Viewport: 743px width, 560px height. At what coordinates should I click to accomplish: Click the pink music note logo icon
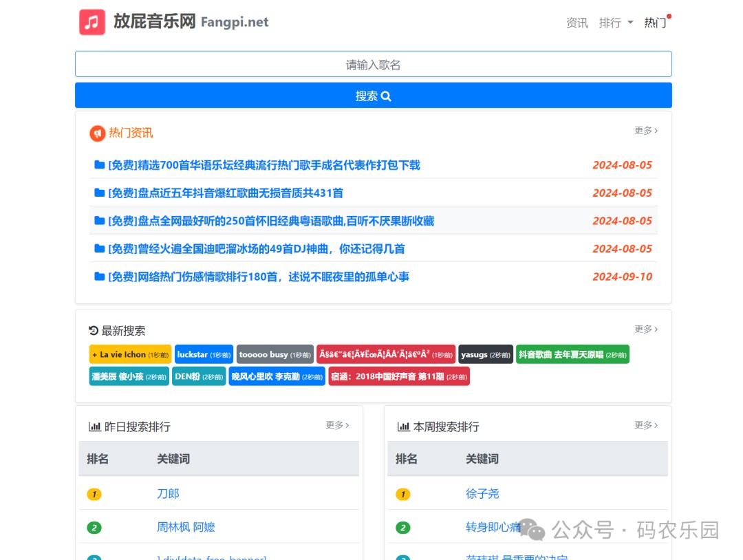pyautogui.click(x=92, y=22)
